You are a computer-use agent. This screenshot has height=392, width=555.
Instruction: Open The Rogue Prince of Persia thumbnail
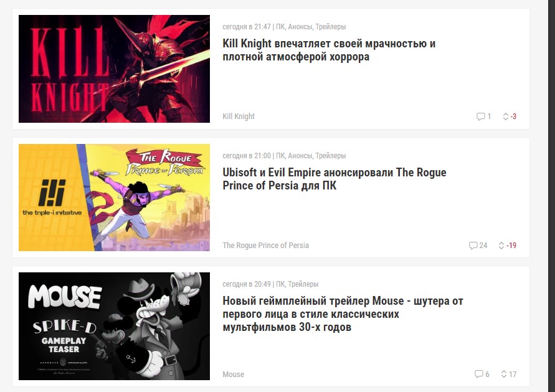[114, 198]
